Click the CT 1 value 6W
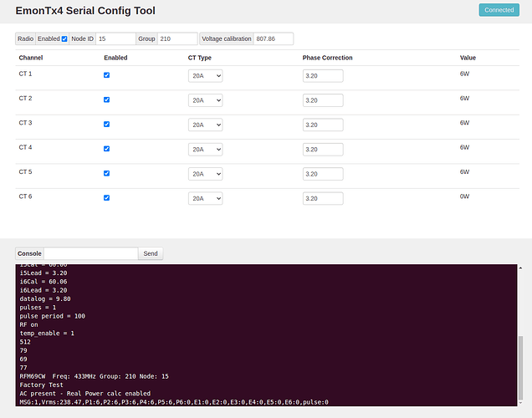532x418 pixels. 464,74
